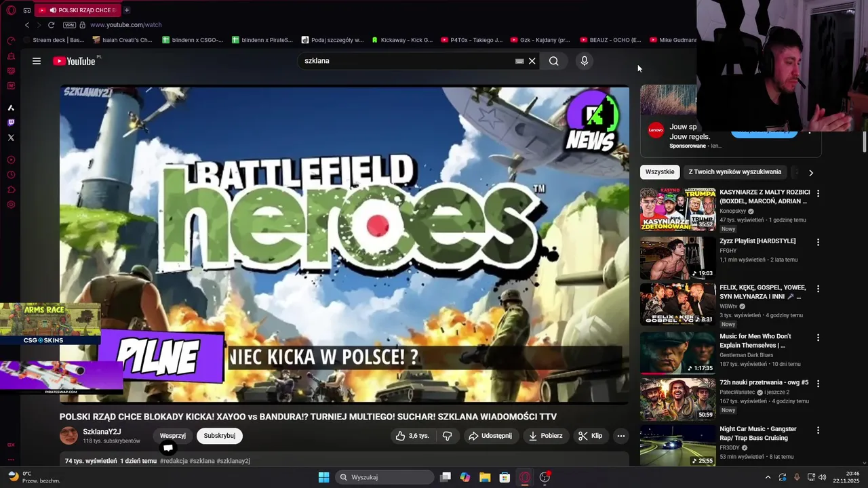The height and width of the screenshot is (488, 868).
Task: Open the Opera GX main menu logo
Action: tap(11, 10)
